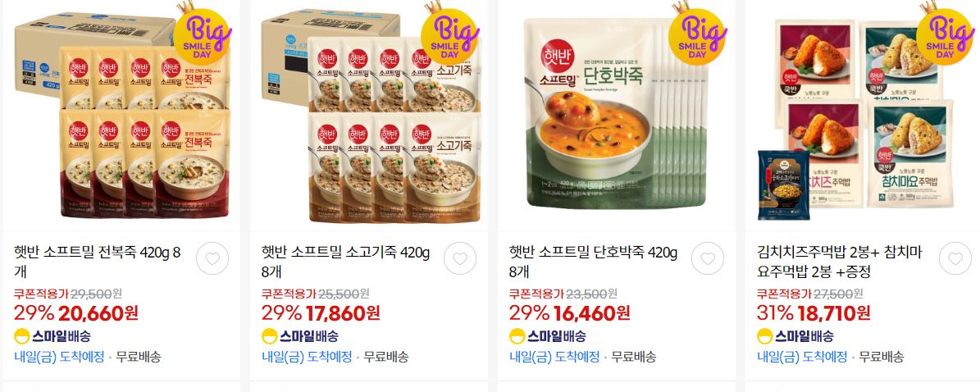Open title link 김치치즈주먹밥 2봉+ 참치마요주먹밥
The height and width of the screenshot is (392, 980).
(840, 262)
